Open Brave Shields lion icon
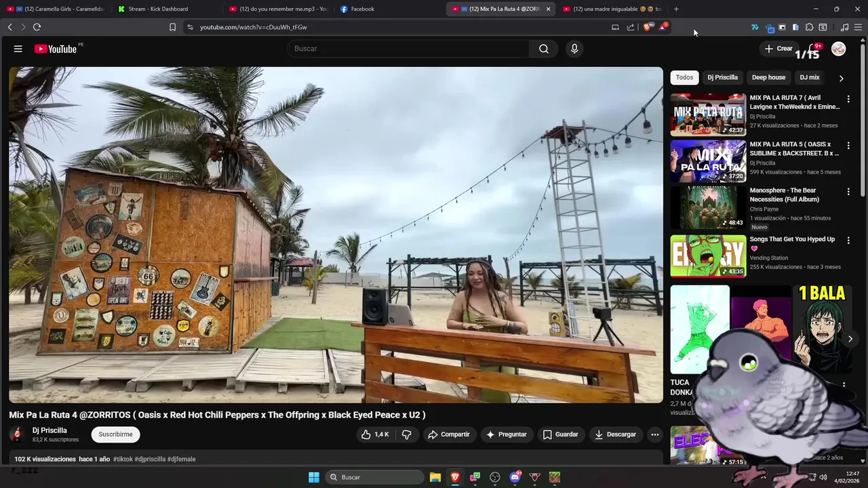Screen dimensions: 868x488 648,27
